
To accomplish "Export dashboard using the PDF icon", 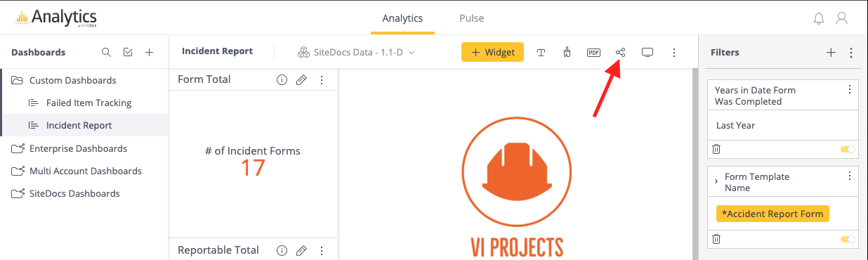I will [x=593, y=52].
